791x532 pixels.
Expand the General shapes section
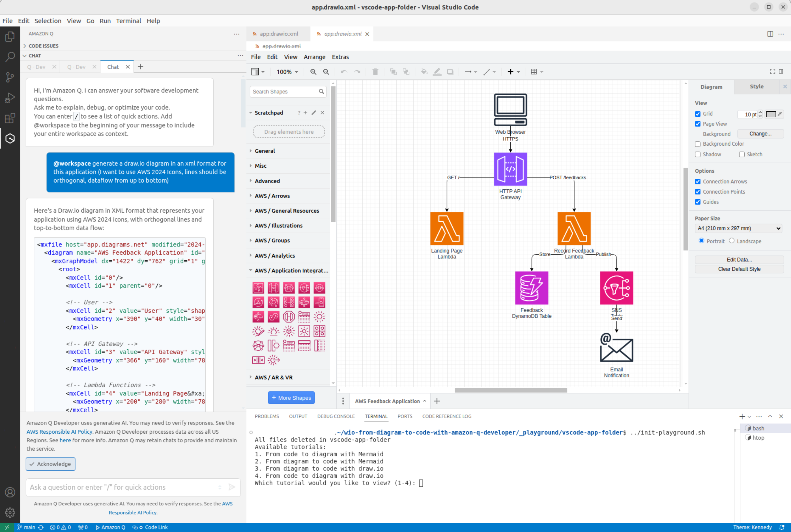265,151
